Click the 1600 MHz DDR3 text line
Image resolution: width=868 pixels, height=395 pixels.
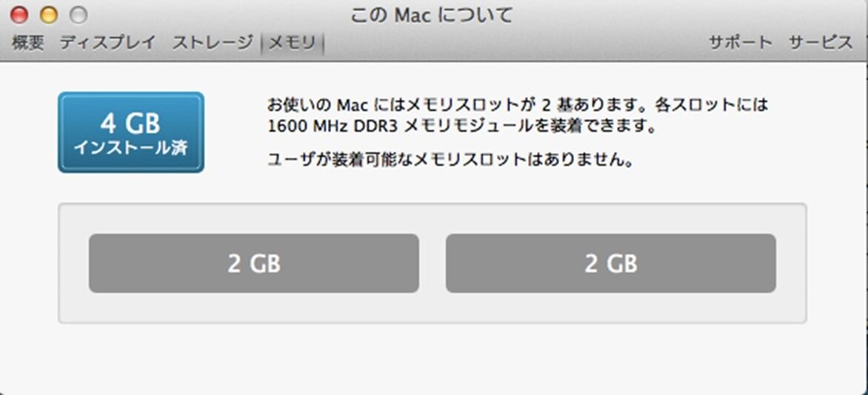click(x=462, y=126)
